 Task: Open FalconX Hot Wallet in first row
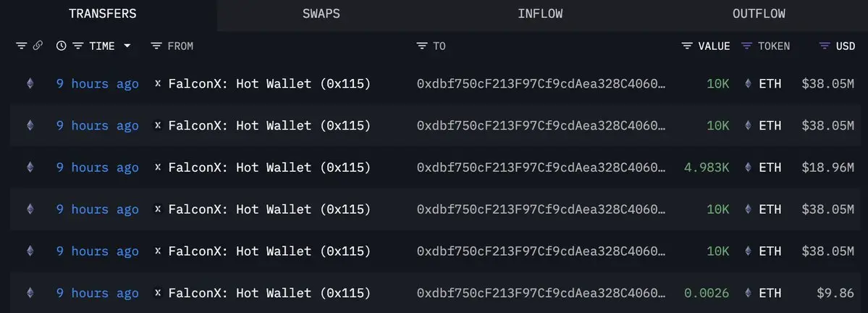point(269,83)
